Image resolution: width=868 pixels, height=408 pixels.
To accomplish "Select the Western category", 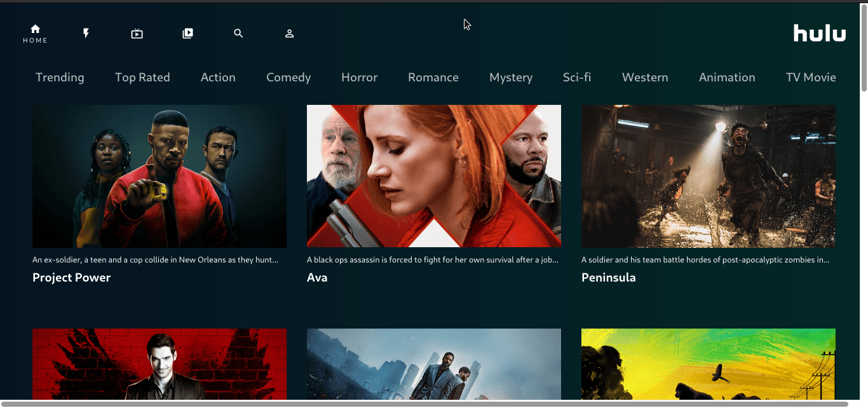I will (x=645, y=78).
